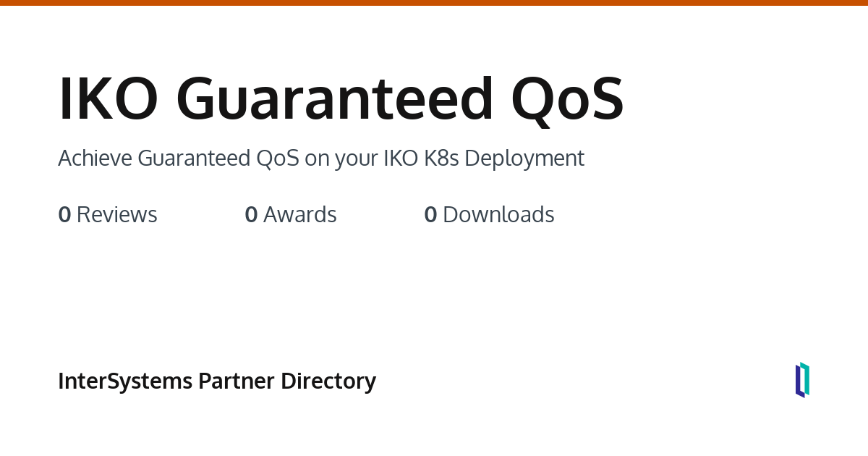Click the Downloads label word
Viewport: 868px width, 456px height.
(498, 215)
